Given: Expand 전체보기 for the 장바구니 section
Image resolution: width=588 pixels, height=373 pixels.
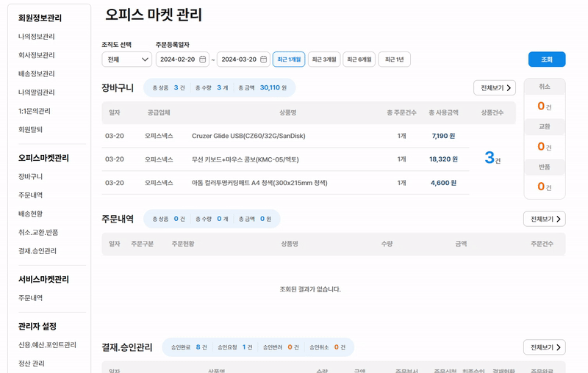Looking at the screenshot, I should click(x=494, y=88).
